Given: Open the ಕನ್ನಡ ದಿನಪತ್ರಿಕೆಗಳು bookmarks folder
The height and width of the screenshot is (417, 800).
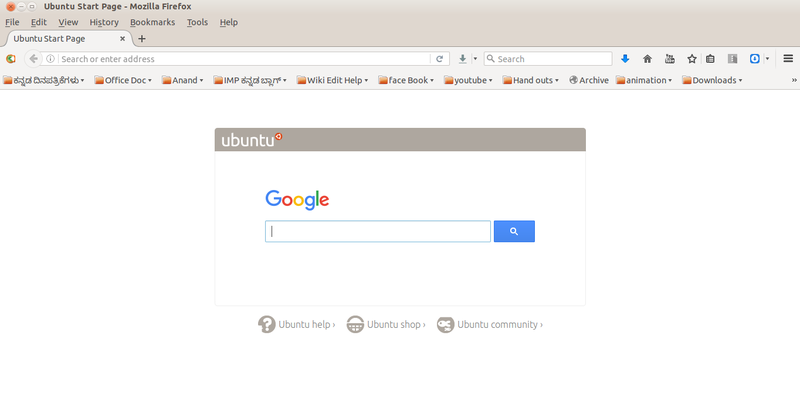Looking at the screenshot, I should pyautogui.click(x=43, y=80).
